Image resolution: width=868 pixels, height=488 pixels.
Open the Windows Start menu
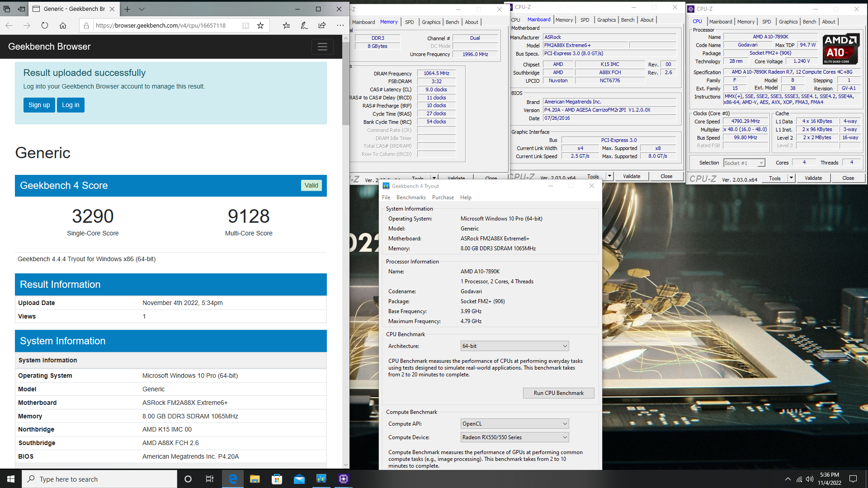point(11,479)
